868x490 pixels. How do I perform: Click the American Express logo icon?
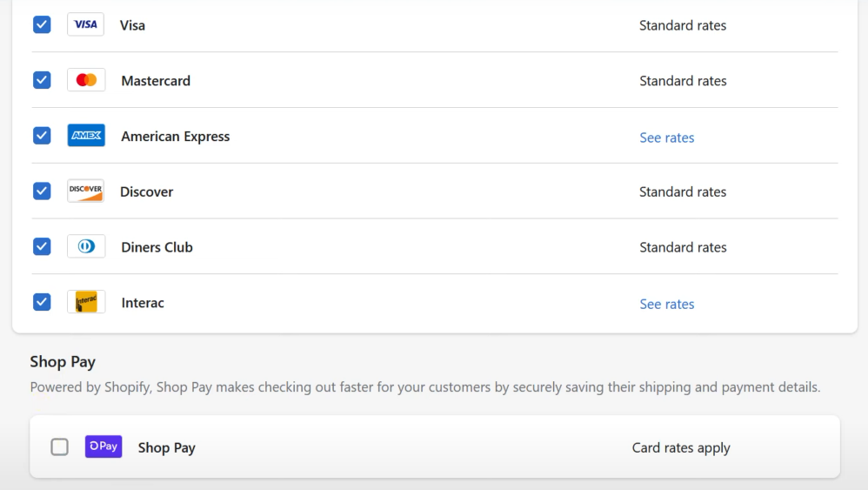click(x=86, y=136)
